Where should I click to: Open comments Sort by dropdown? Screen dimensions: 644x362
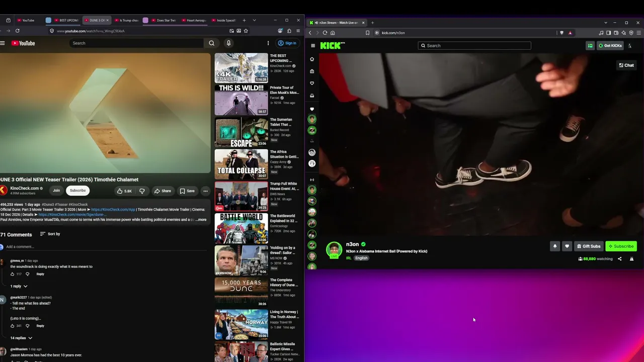tap(50, 234)
